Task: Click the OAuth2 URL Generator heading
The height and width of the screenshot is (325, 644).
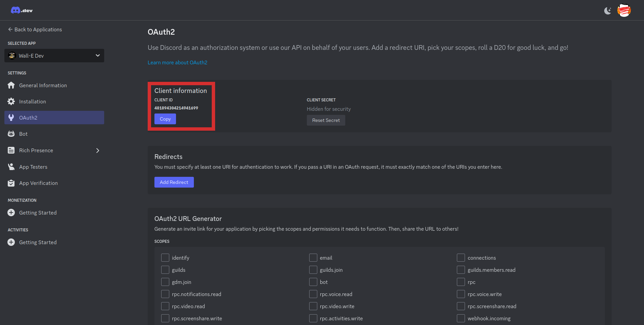Action: click(x=188, y=219)
